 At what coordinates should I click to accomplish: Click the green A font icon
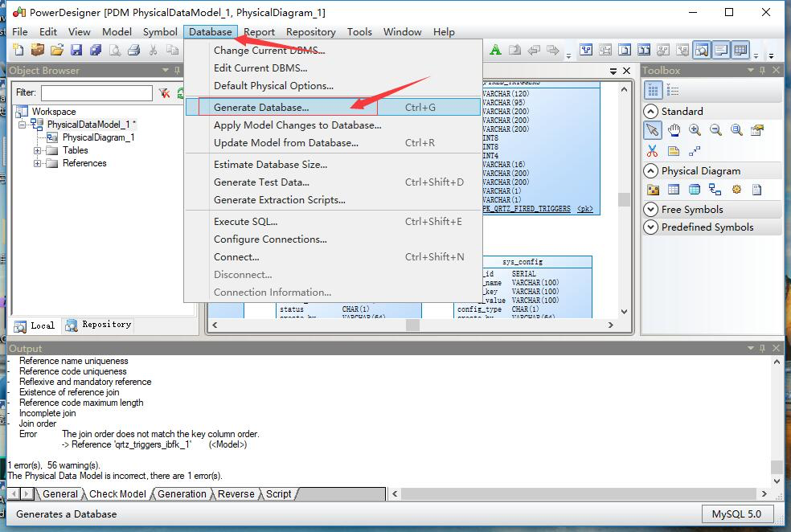495,50
